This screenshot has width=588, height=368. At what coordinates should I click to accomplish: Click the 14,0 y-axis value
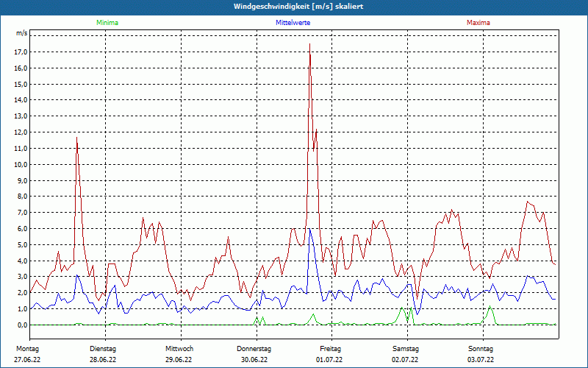point(21,100)
